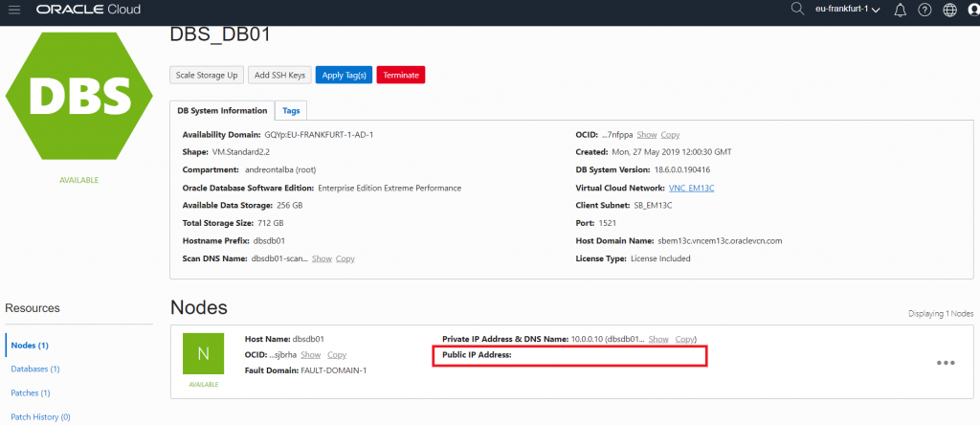
Task: Click the Scale Storage Up button
Action: click(x=207, y=75)
